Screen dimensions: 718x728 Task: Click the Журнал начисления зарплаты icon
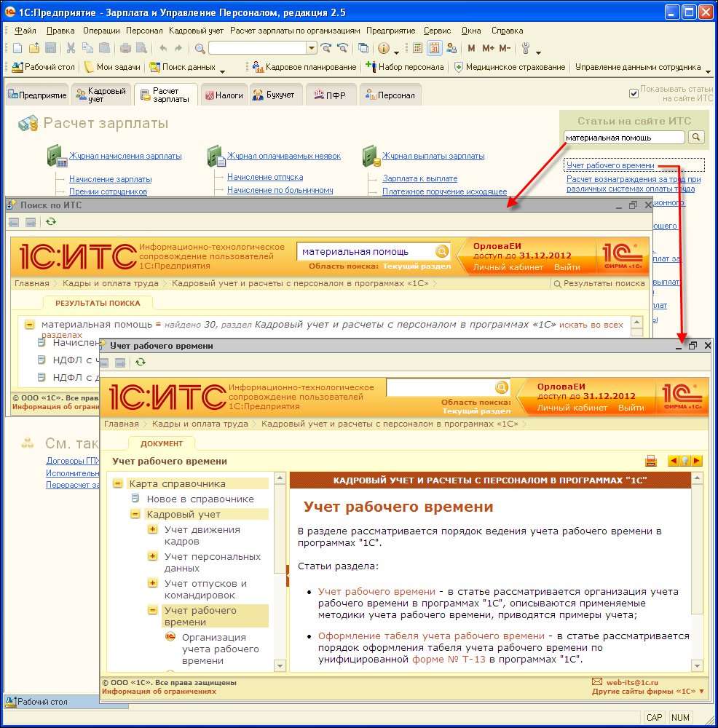pyautogui.click(x=58, y=156)
